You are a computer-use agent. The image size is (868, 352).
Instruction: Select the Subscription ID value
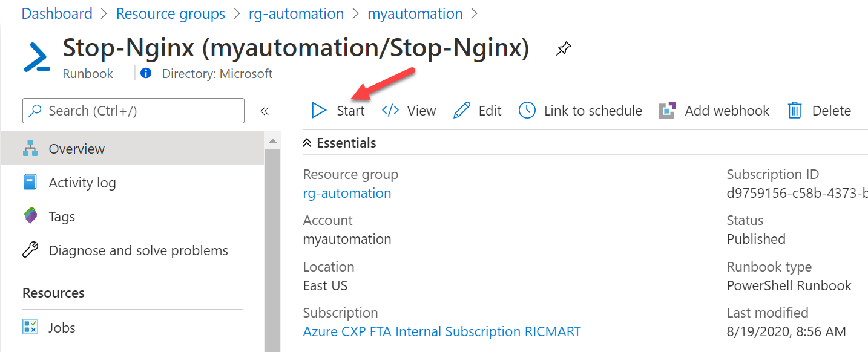pos(797,194)
